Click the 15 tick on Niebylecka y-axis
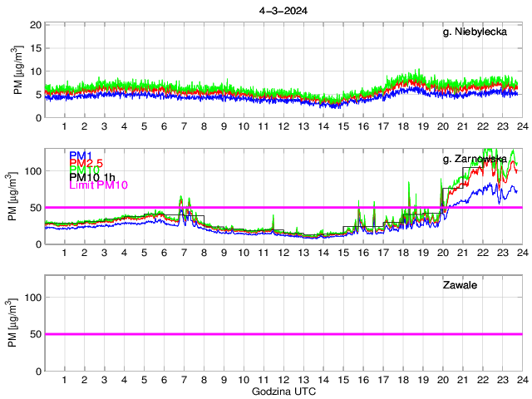This screenshot has width=532, height=399. [36, 48]
